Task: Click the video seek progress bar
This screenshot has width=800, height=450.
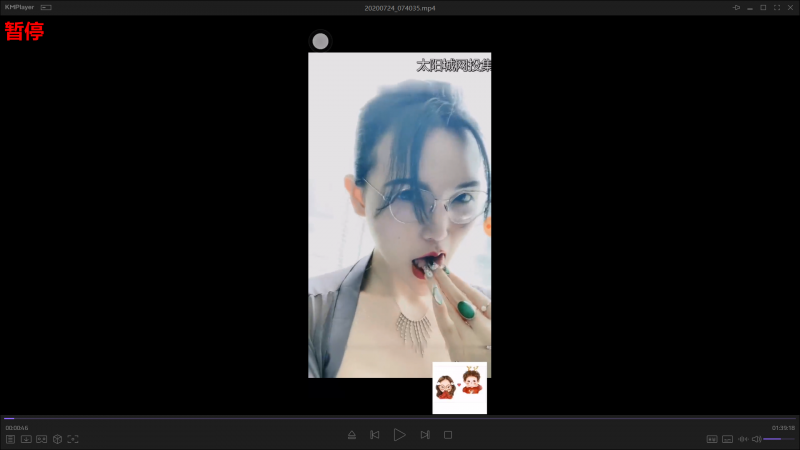Action: pyautogui.click(x=400, y=418)
